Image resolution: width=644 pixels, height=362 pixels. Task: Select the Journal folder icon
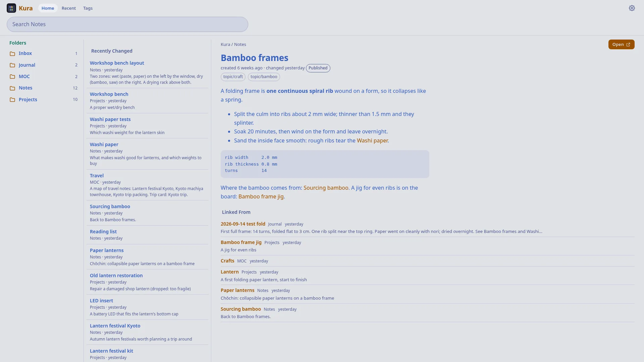[x=12, y=65]
